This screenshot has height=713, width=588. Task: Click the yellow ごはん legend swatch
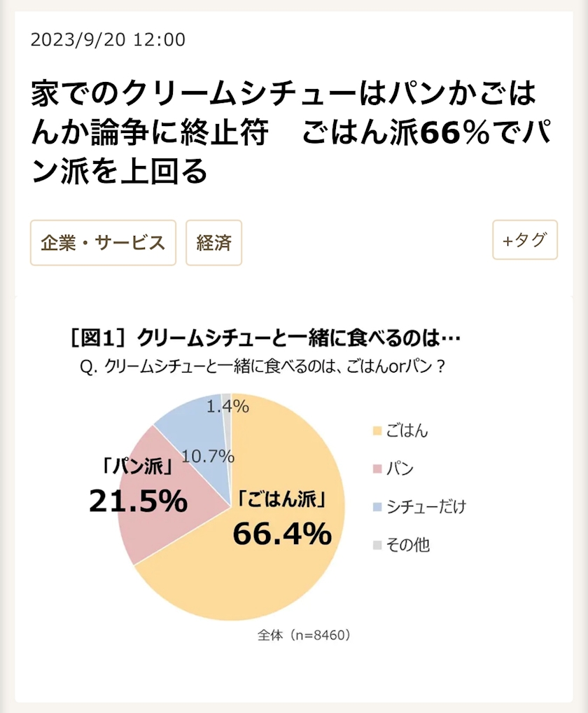(377, 431)
